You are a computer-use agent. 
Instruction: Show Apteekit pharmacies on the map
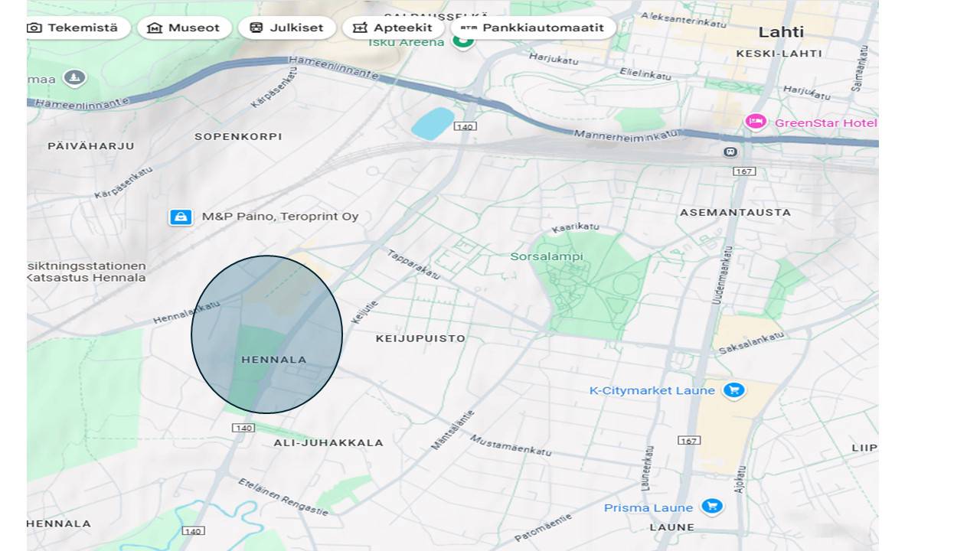tap(394, 28)
